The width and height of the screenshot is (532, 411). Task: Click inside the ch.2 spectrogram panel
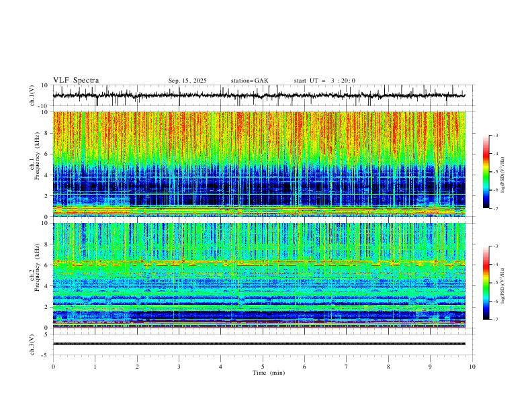[x=259, y=275]
